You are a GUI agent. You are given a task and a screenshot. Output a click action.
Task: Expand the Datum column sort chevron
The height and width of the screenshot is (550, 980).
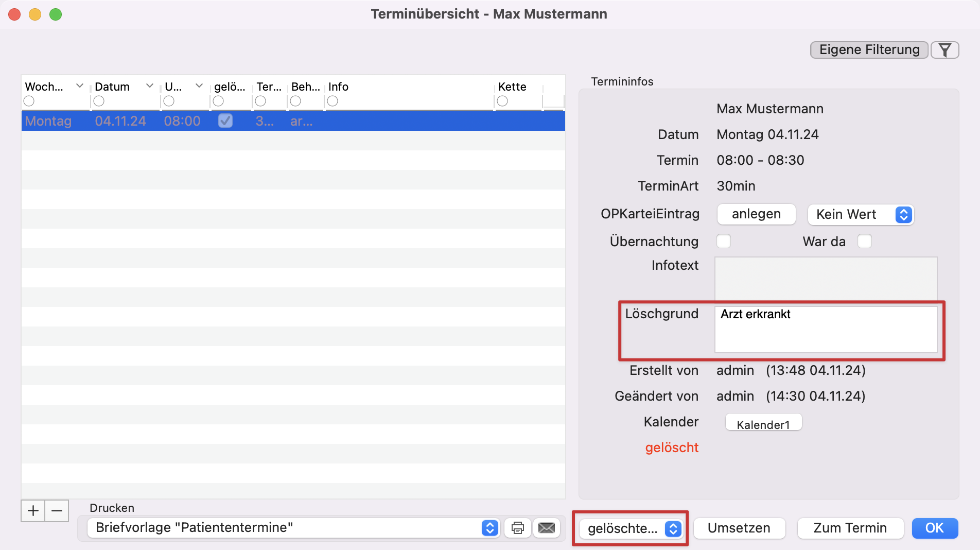(x=150, y=85)
